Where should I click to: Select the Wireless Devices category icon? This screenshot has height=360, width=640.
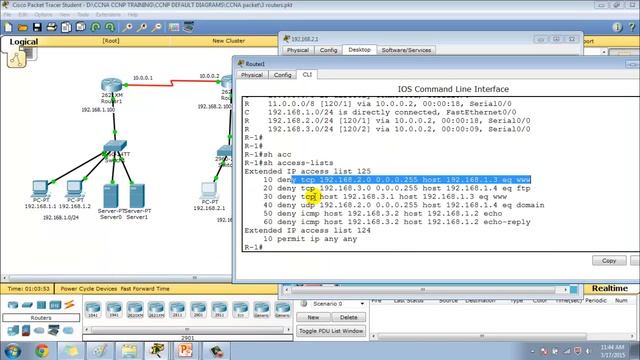(55, 305)
